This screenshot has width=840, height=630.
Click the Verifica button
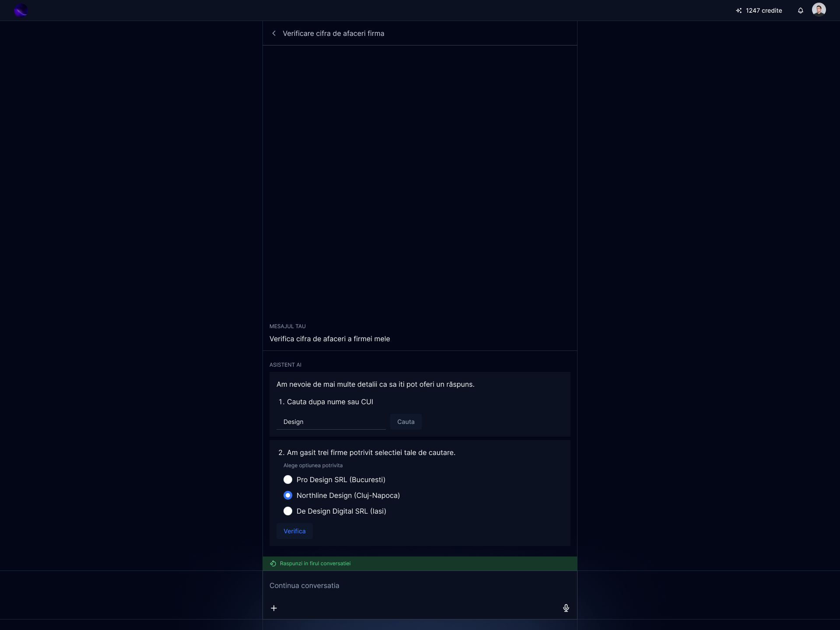click(294, 531)
